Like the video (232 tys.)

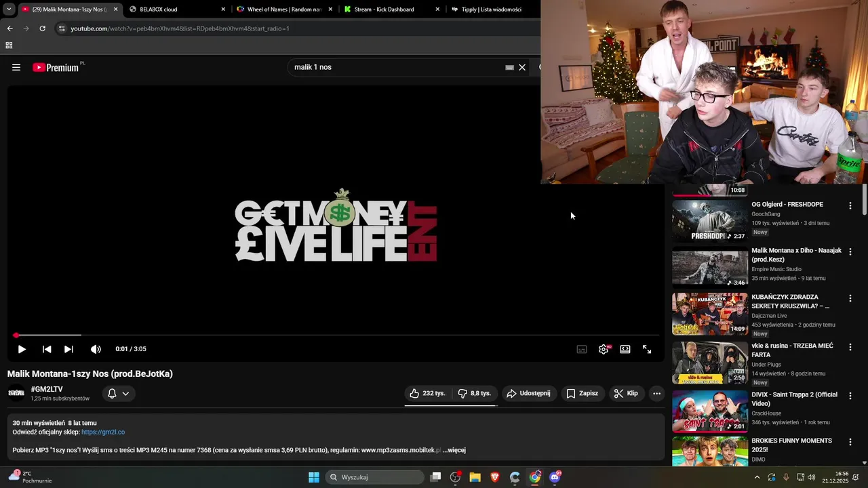coord(427,393)
